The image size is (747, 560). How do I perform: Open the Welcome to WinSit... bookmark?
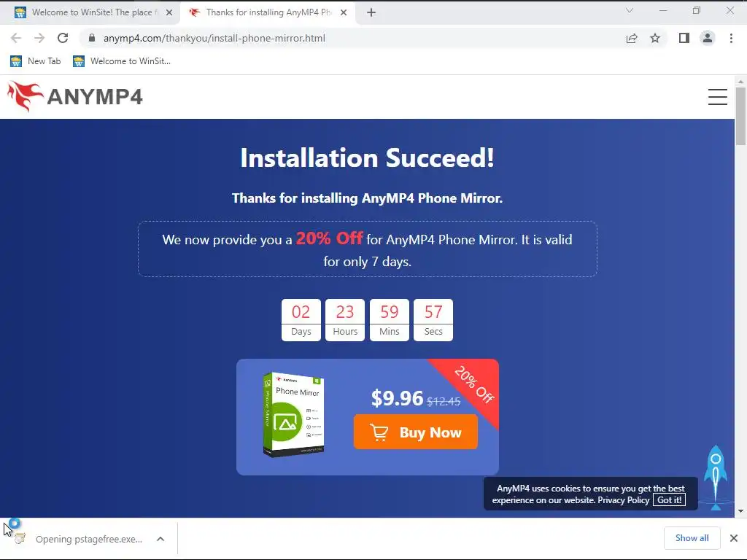(x=122, y=61)
